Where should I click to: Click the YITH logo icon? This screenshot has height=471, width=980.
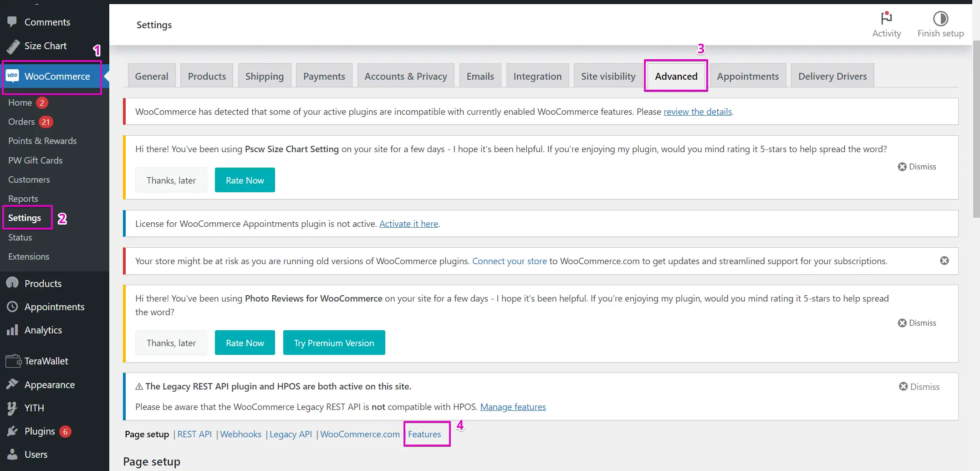click(x=12, y=408)
